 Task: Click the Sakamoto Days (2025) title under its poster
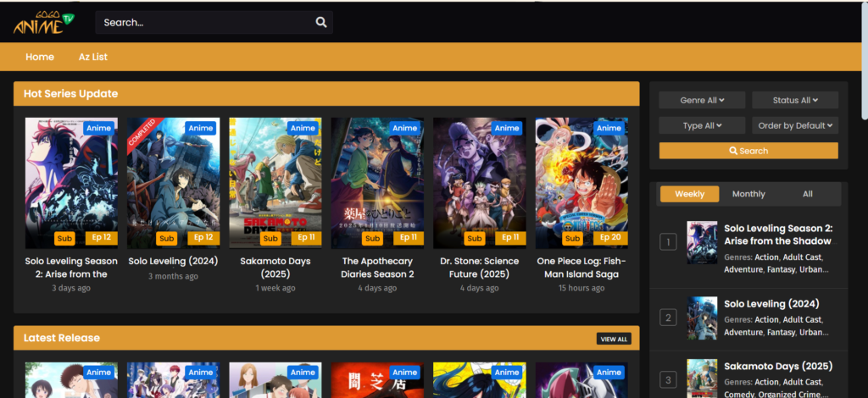(275, 268)
